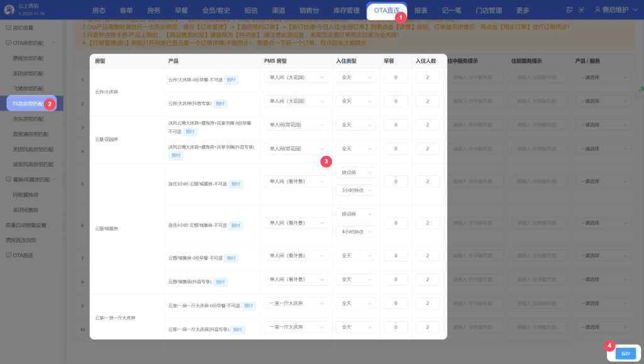Open the 报表 top navigation item
Screen dimensions: 644x364
point(421,11)
